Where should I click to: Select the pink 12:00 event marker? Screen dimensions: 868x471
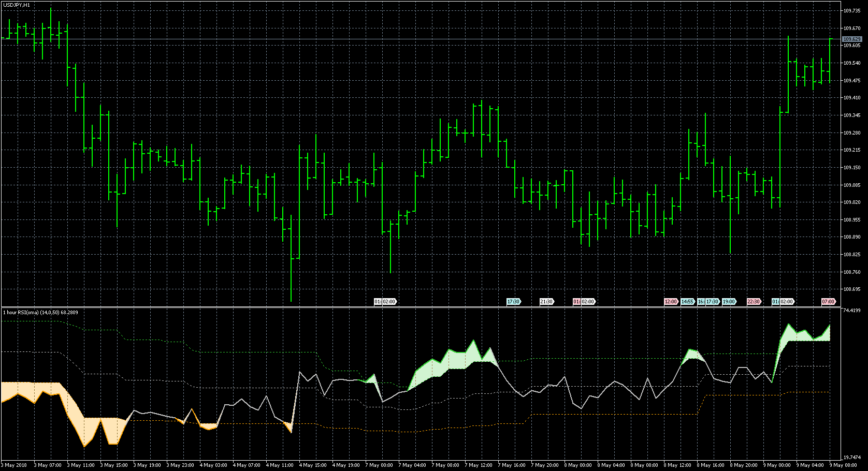671,302
